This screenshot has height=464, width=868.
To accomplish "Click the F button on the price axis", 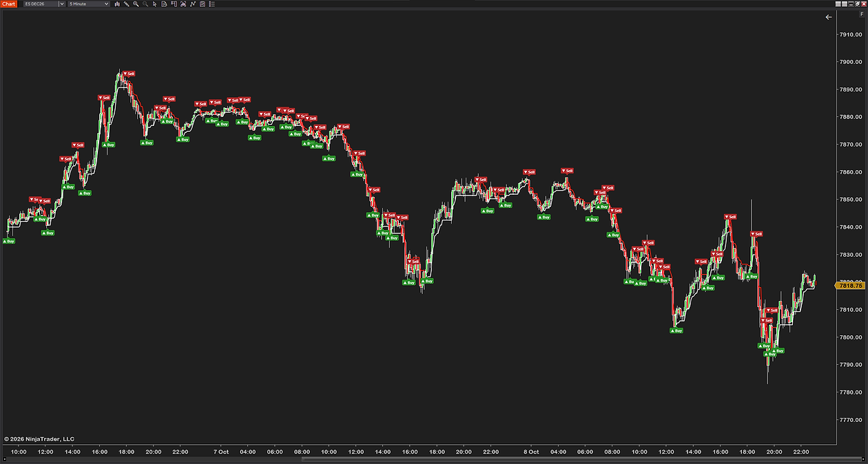I will pyautogui.click(x=862, y=14).
